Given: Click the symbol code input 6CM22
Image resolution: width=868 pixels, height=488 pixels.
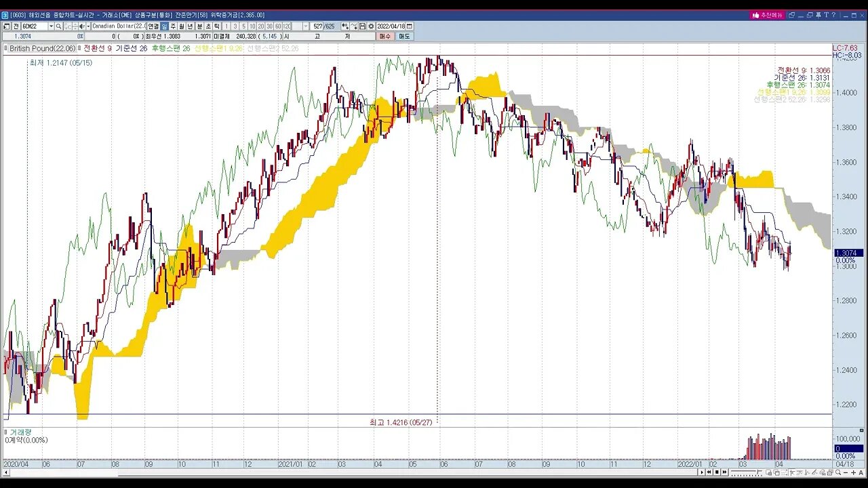Looking at the screenshot, I should 34,26.
